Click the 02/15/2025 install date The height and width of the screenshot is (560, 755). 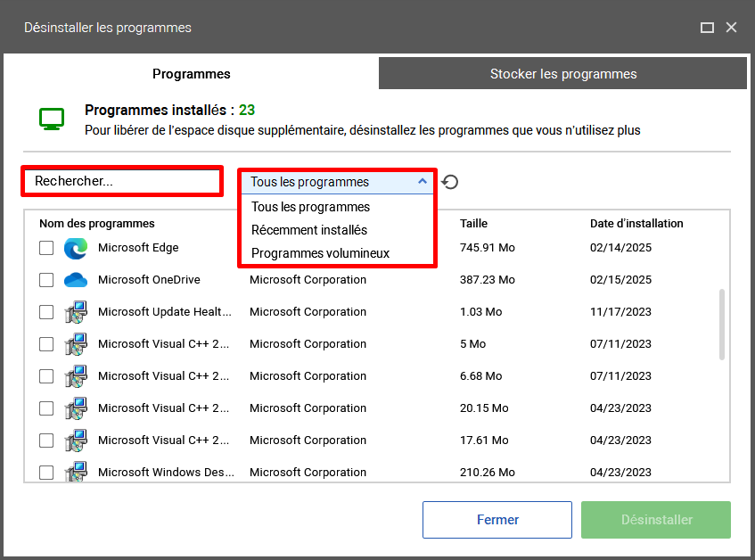(x=620, y=280)
